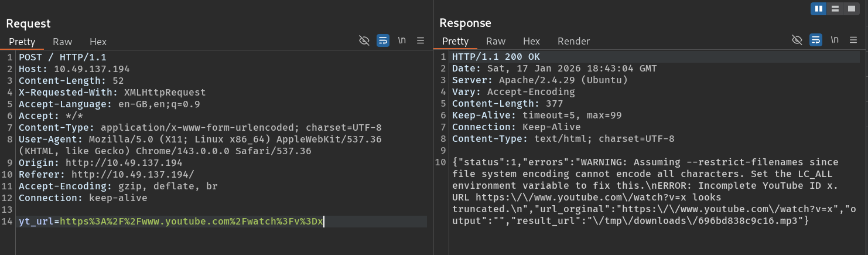Toggle word wrap icon in Response panel
868x255 pixels.
(x=815, y=40)
